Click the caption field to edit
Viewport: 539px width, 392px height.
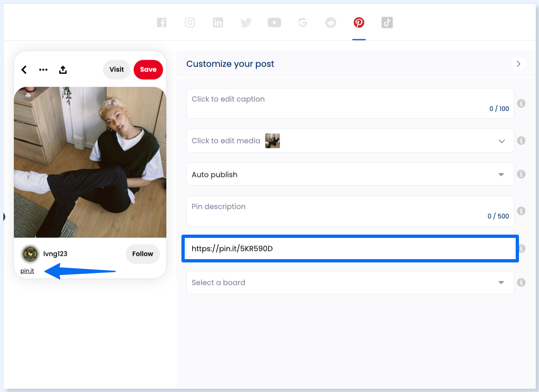point(350,103)
